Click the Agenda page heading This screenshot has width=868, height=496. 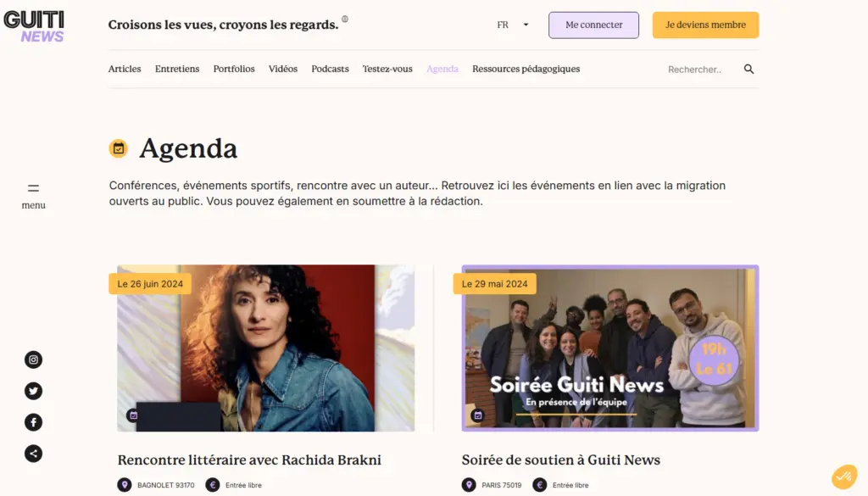pyautogui.click(x=188, y=148)
